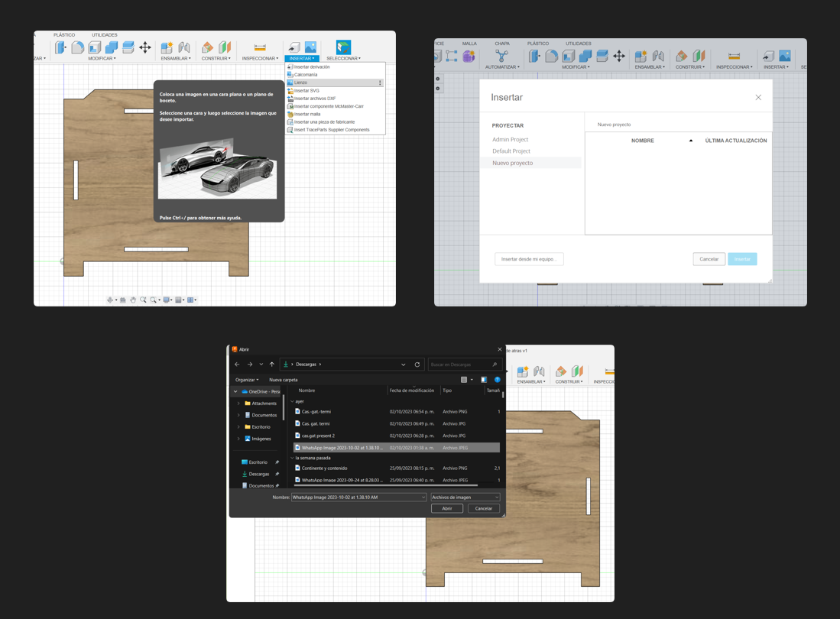Click the Shell icon in the Insertar-dialog window toolbar
The image size is (840, 619).
(569, 56)
